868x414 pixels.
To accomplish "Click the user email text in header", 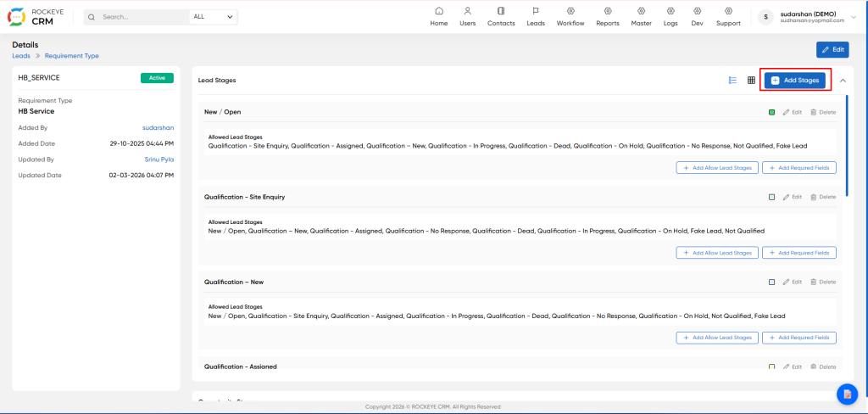I will (812, 20).
